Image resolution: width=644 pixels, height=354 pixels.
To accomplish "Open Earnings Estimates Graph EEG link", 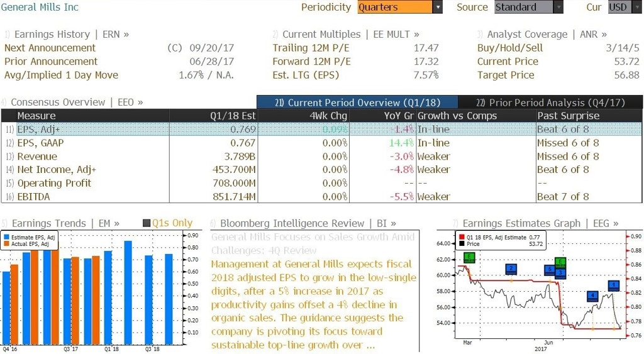I will pos(540,223).
